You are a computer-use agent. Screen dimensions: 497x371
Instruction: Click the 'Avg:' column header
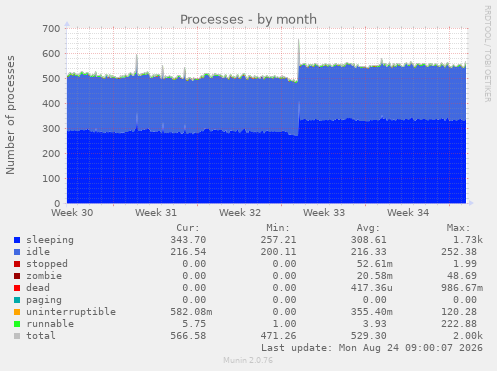[x=368, y=228]
